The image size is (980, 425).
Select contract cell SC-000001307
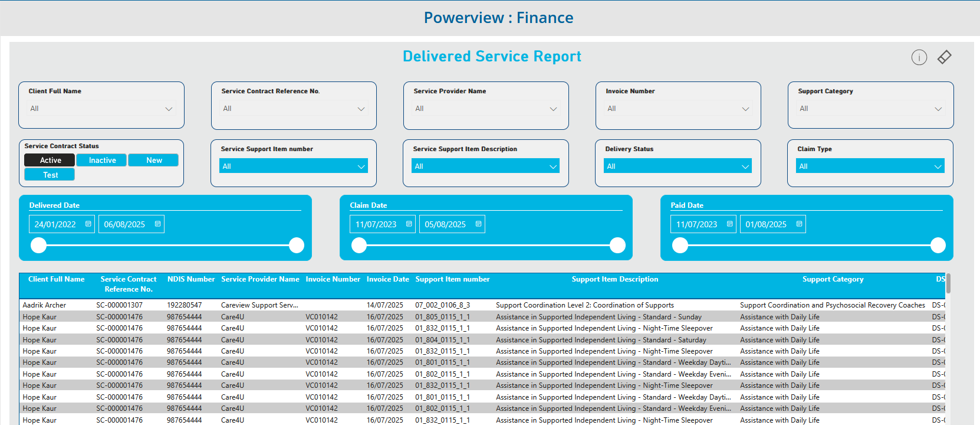[x=119, y=305]
